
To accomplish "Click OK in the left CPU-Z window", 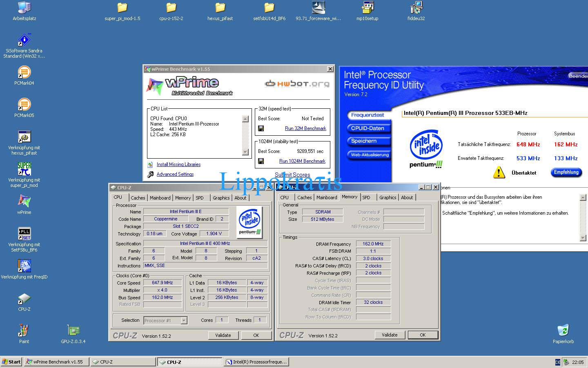I will click(x=256, y=335).
